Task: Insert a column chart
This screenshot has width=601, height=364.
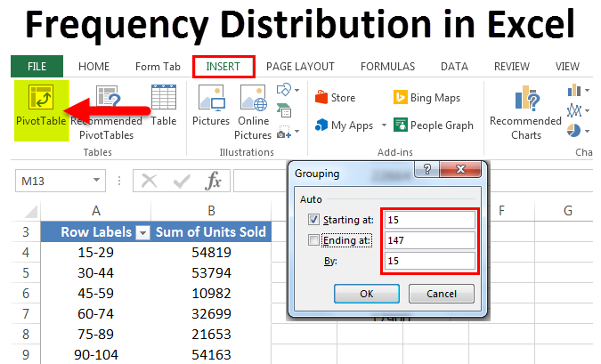Action: (573, 91)
